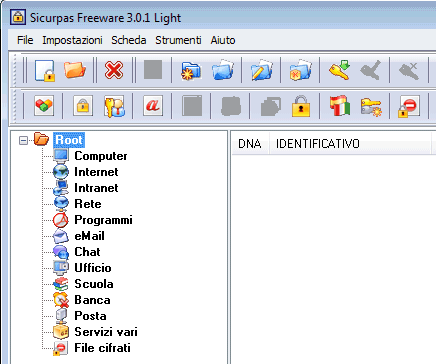Select the Root folder in tree

click(69, 140)
